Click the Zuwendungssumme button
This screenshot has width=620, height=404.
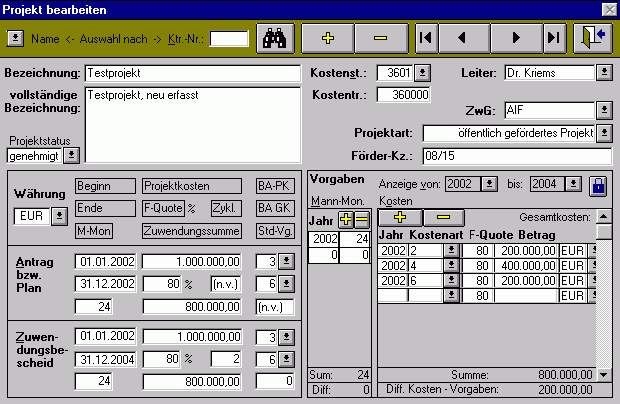pos(190,231)
